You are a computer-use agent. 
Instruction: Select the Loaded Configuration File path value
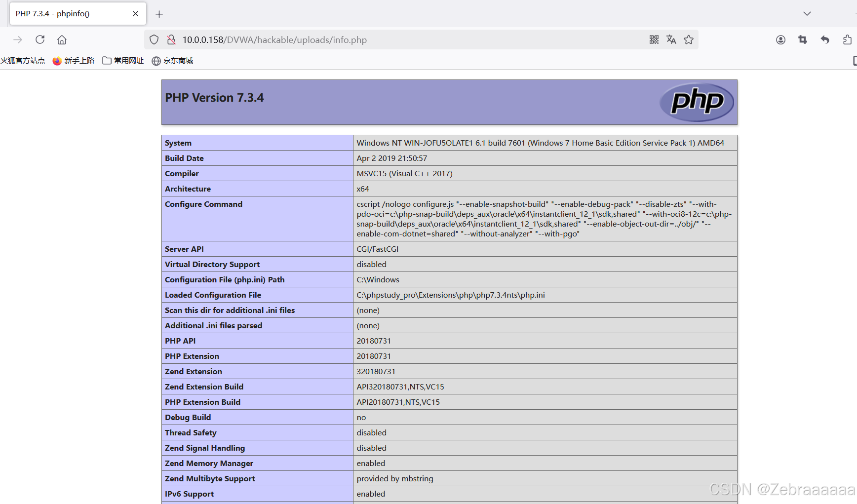coord(451,295)
